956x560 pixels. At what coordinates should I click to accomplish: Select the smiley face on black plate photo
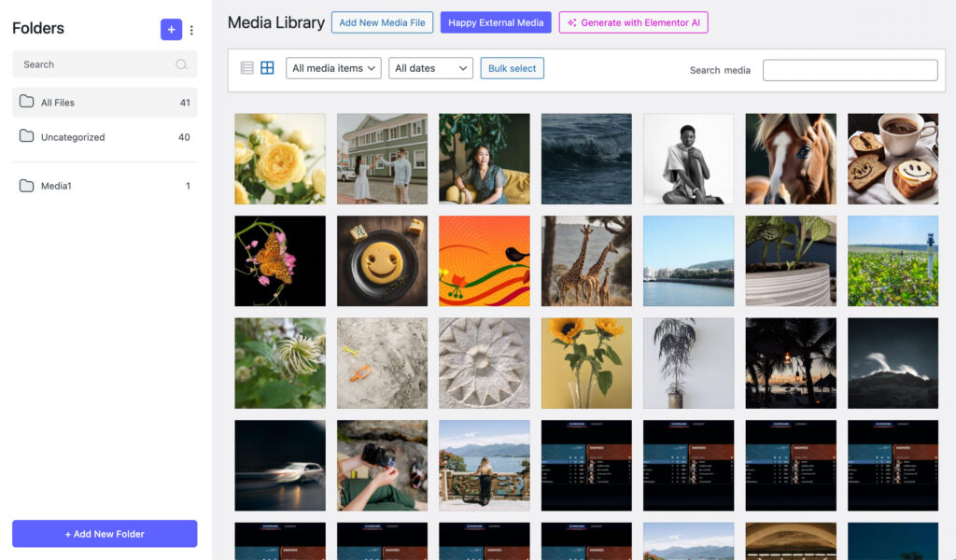point(382,260)
